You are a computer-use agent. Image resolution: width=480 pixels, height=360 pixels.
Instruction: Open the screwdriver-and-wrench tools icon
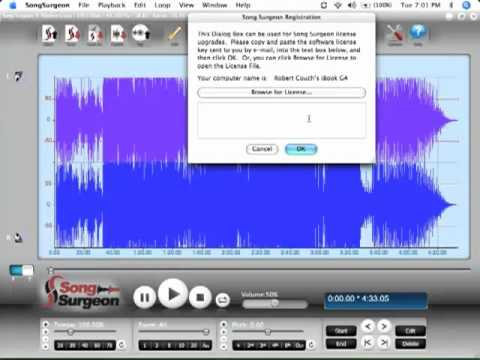(x=395, y=33)
